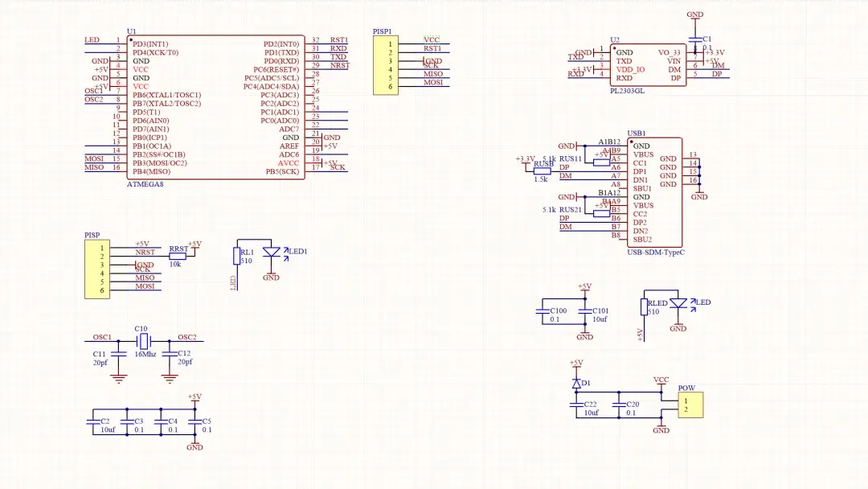Click the C22 10uf capacitor

(x=576, y=405)
